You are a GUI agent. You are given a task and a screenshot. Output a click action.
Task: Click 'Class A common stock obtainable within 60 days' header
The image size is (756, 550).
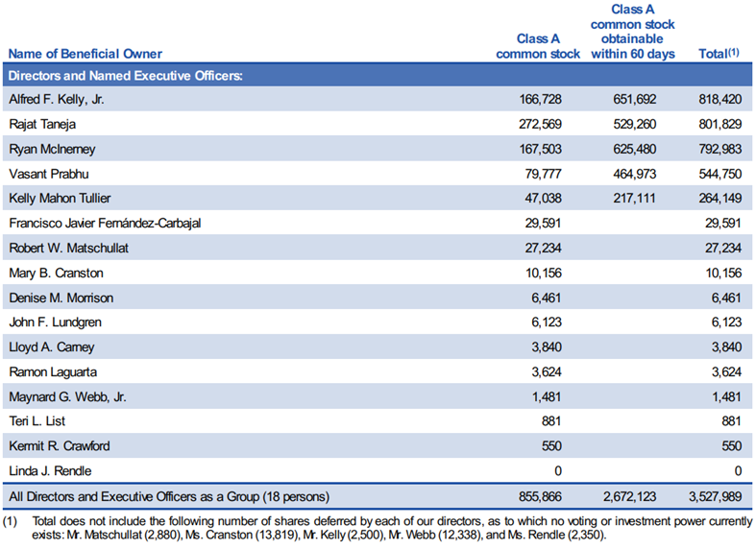tap(633, 32)
